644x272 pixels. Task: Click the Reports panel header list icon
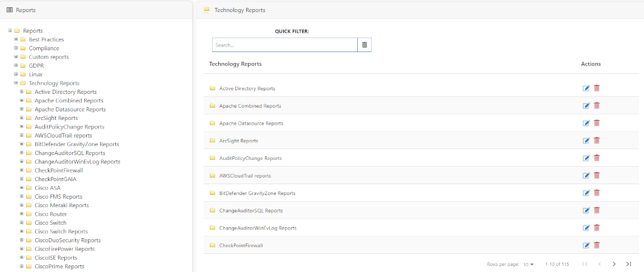(x=10, y=10)
